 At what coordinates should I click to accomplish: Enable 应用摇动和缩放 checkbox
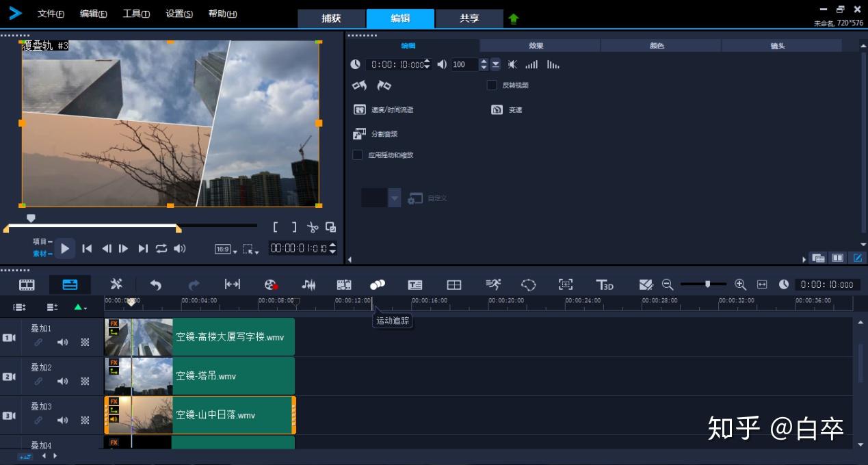[357, 155]
